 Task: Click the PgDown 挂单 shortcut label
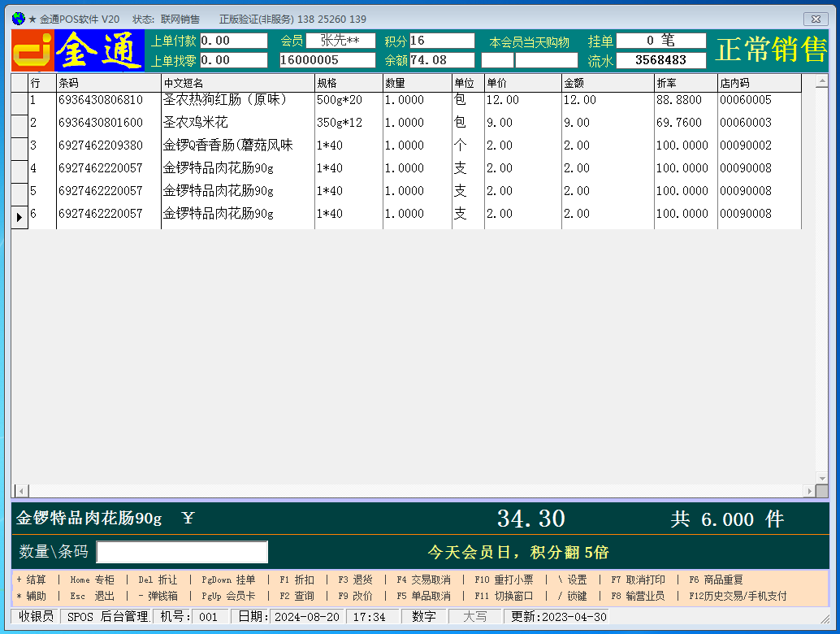coord(228,580)
